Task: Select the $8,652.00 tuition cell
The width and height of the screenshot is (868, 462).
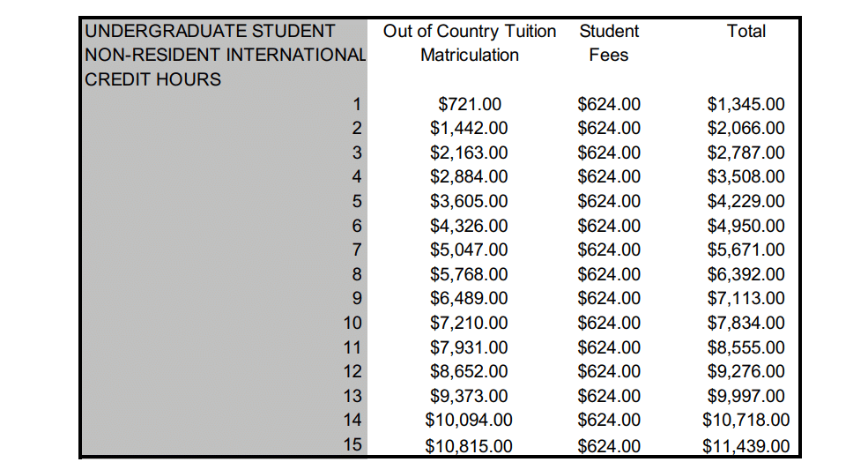Action: tap(469, 371)
